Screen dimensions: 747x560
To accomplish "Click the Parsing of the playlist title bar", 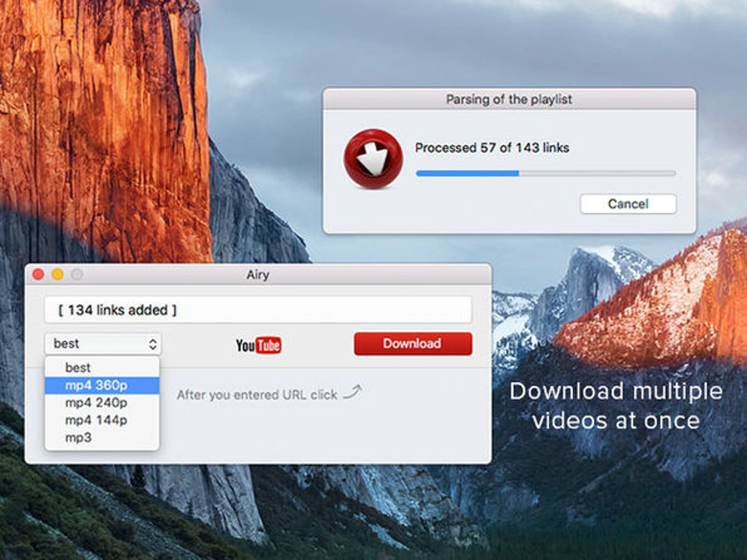I will 509,99.
